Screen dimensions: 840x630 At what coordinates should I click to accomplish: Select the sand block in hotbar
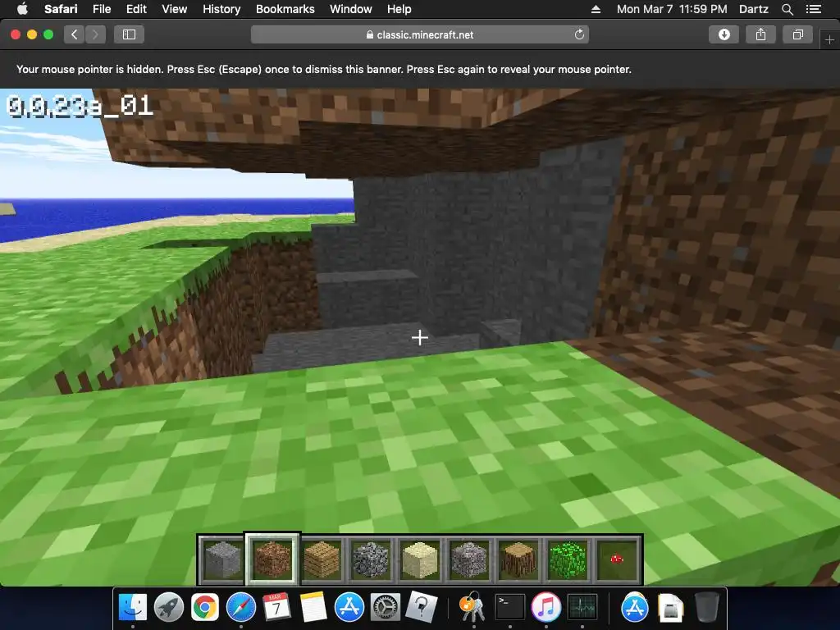420,559
